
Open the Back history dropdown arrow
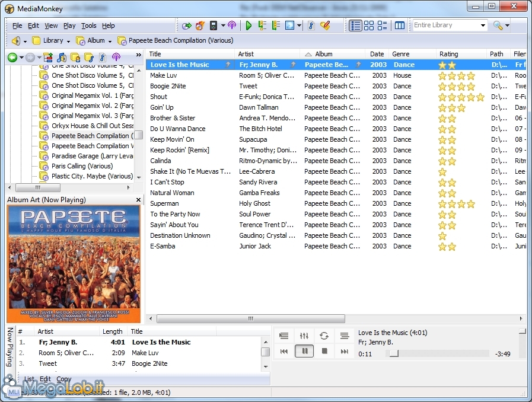tap(21, 58)
